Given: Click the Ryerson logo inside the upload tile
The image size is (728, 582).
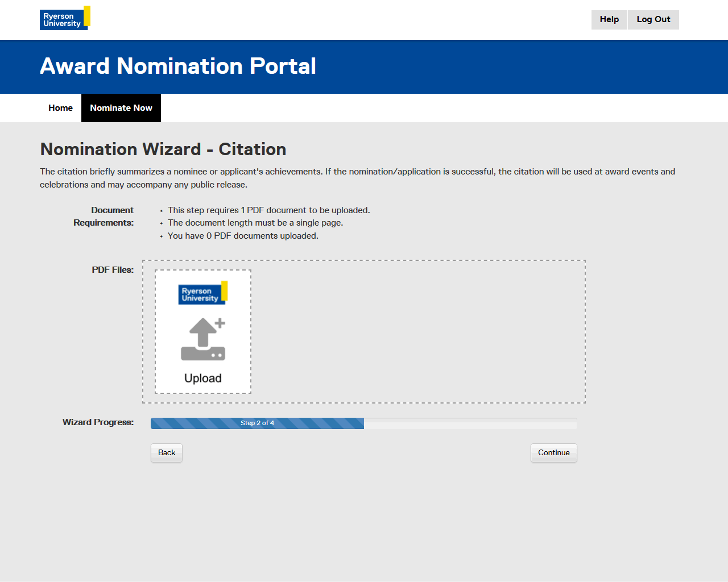Looking at the screenshot, I should click(x=202, y=293).
